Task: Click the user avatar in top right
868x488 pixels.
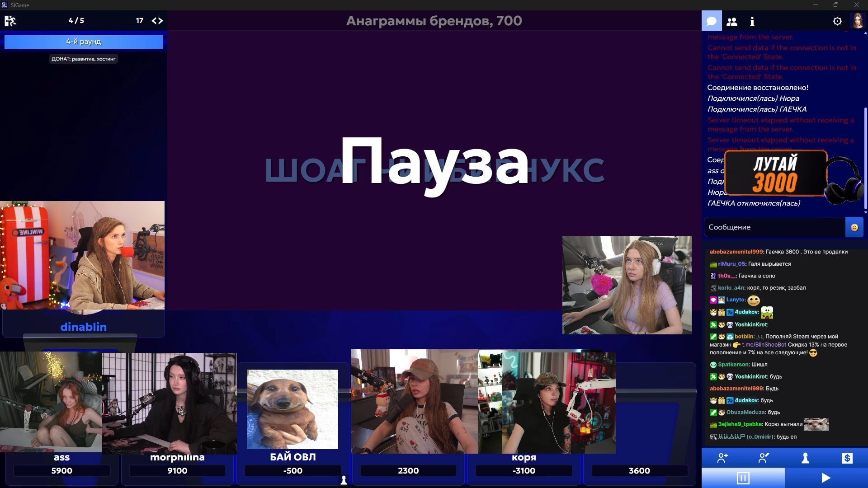Action: (x=857, y=21)
